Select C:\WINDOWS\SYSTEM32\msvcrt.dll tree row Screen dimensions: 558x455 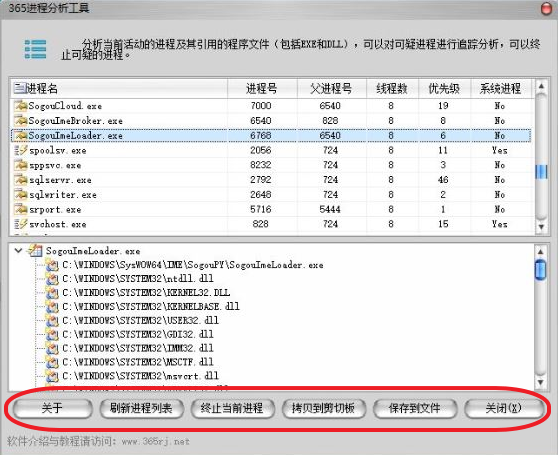coord(141,376)
